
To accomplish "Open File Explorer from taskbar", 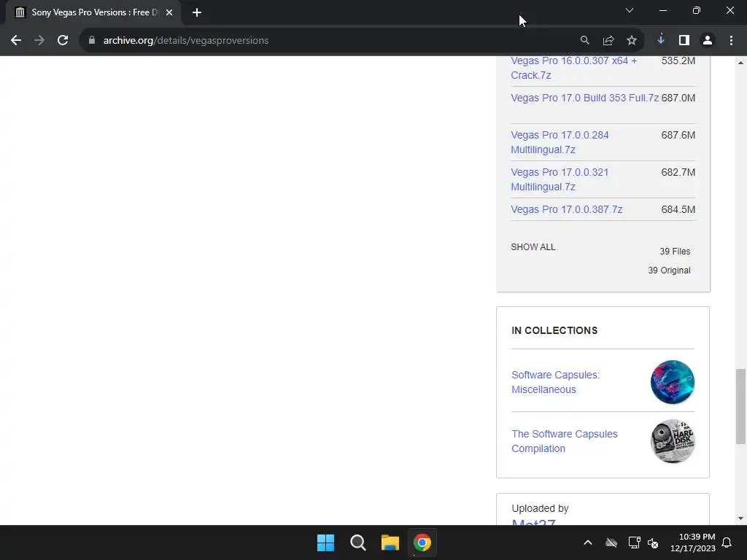I will point(390,542).
